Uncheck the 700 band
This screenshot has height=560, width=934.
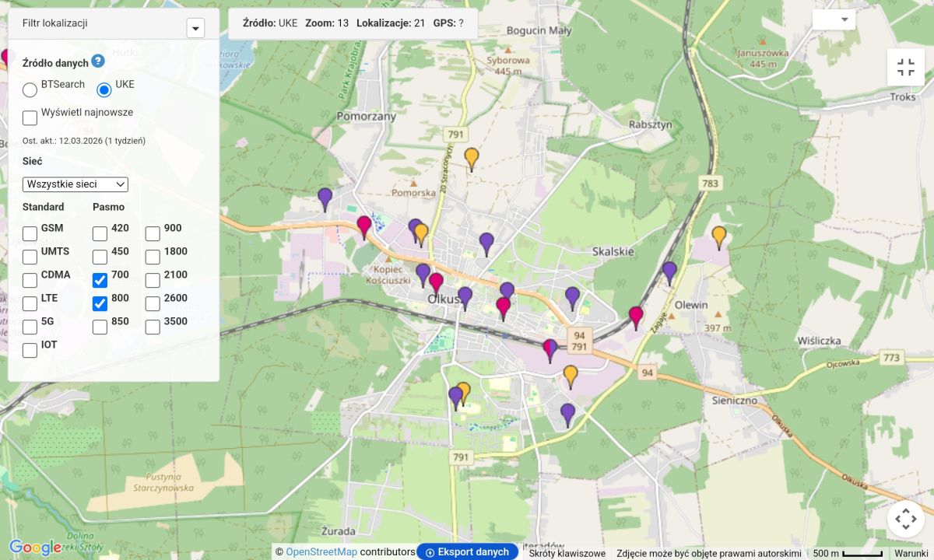[x=100, y=280]
